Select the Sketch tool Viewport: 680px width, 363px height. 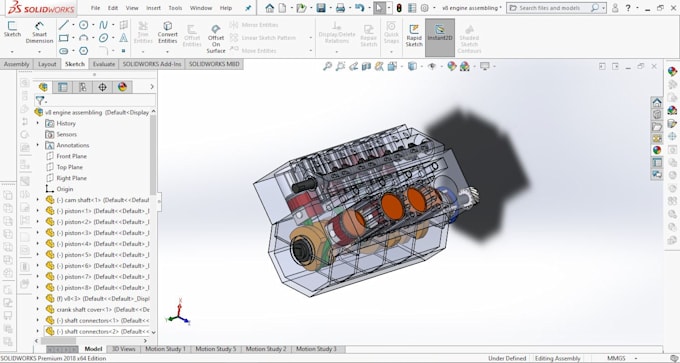click(12, 29)
